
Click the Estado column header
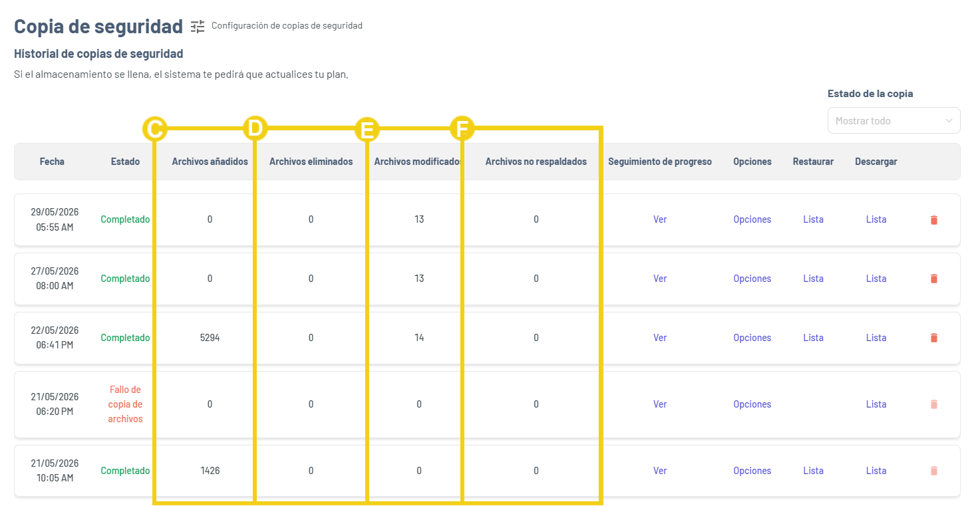125,162
